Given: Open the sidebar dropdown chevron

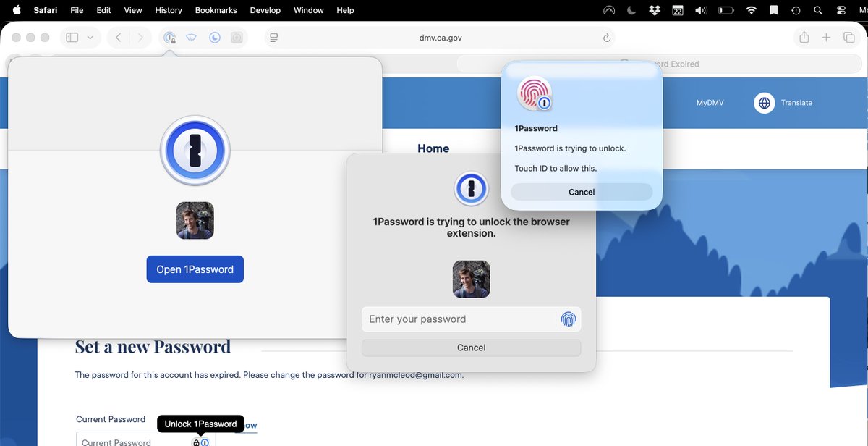Looking at the screenshot, I should tap(90, 38).
